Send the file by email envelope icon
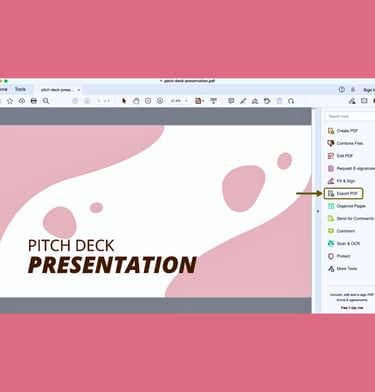Image resolution: width=375 pixels, height=392 pixels. click(x=364, y=101)
